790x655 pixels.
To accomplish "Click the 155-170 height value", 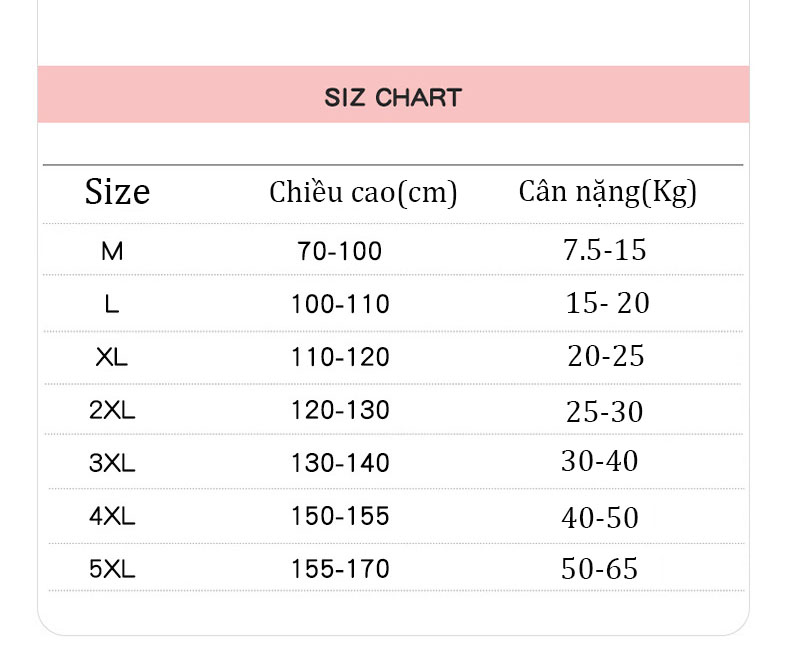I will pos(341,569).
